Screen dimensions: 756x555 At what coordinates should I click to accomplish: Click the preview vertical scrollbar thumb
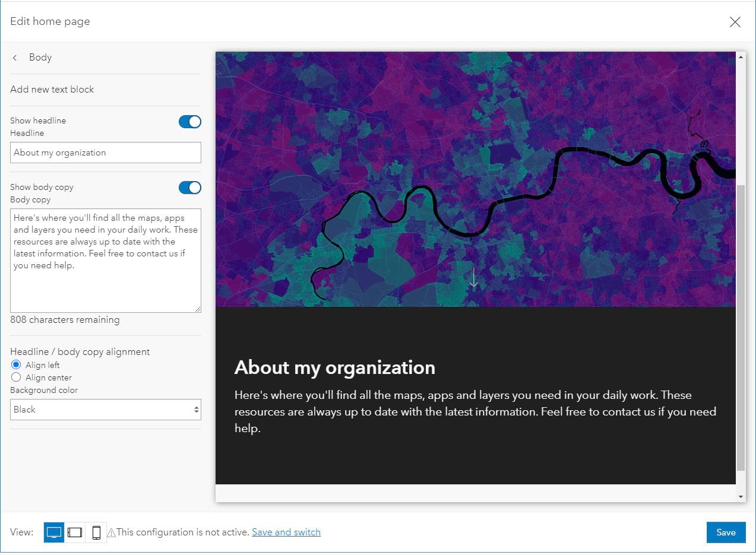click(x=741, y=326)
